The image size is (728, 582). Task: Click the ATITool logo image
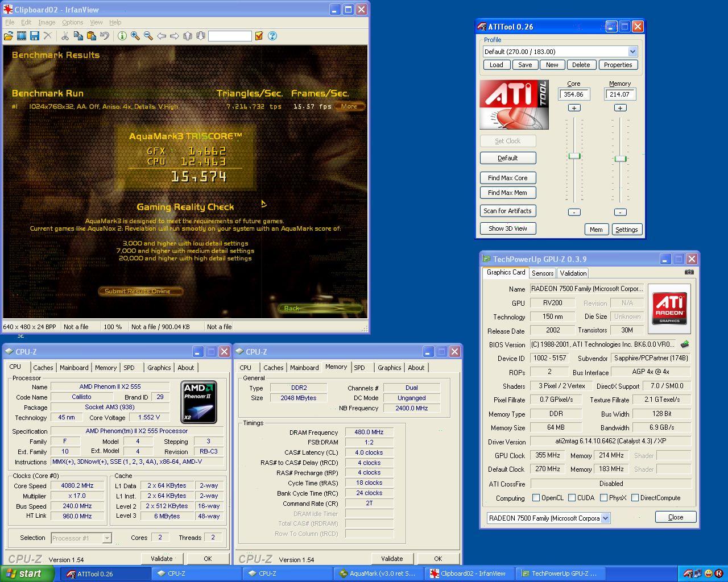[x=514, y=104]
